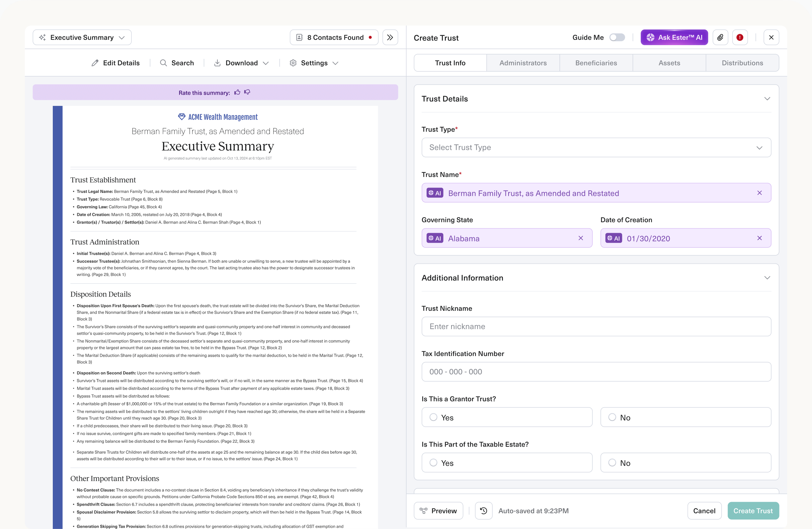812x529 pixels.
Task: Switch to the Trust Info tab
Action: [x=450, y=63]
